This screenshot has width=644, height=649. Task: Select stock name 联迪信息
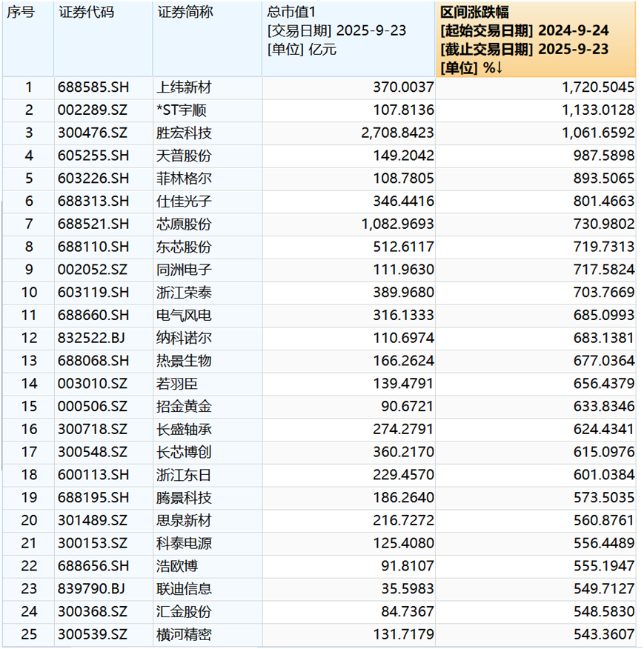[x=184, y=588]
